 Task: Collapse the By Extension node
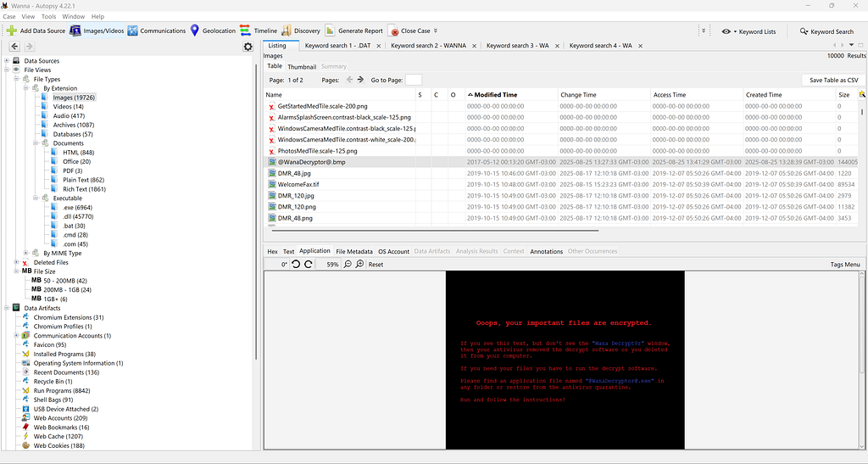point(26,88)
